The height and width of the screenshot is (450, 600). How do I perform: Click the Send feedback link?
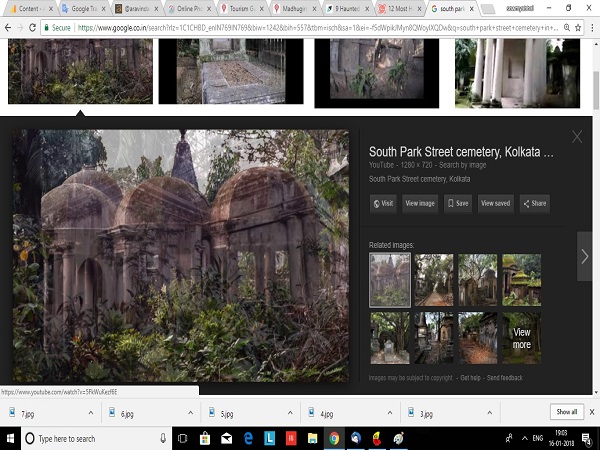(504, 378)
